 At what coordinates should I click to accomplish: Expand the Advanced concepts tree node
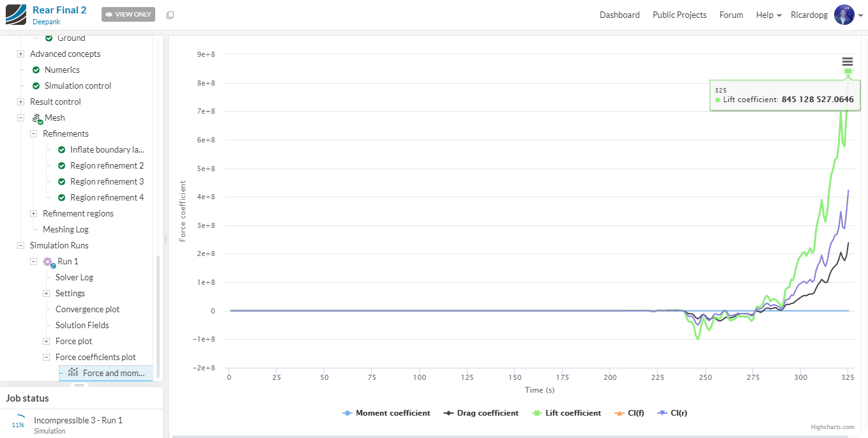pos(21,54)
